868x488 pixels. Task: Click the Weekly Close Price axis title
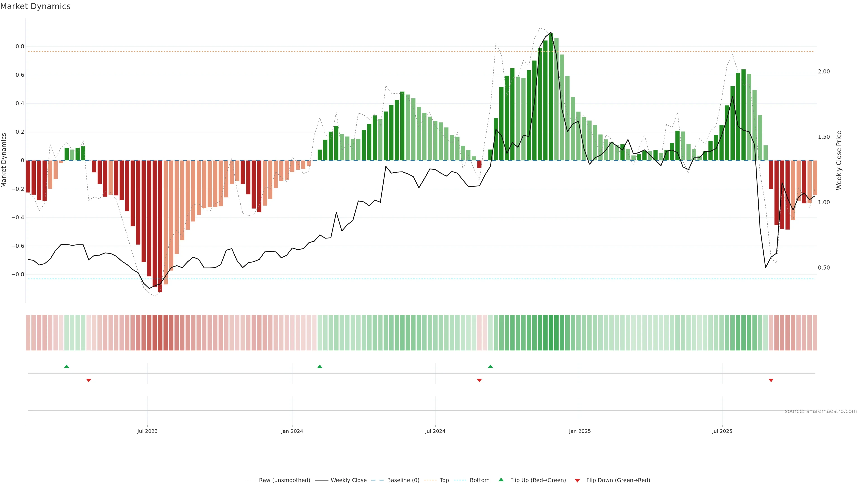coord(839,160)
